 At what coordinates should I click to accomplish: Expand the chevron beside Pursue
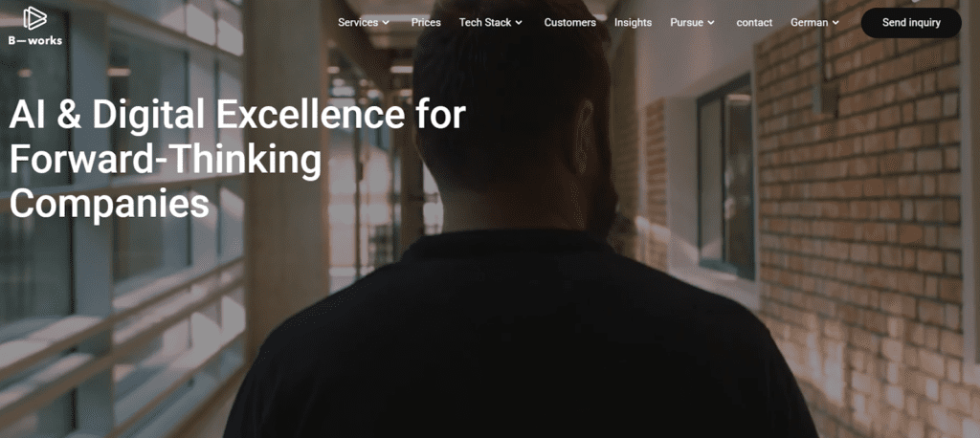(711, 23)
